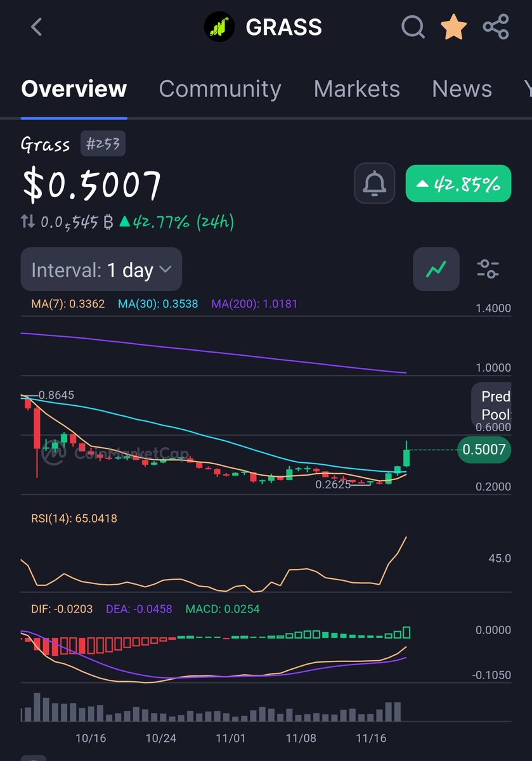Image resolution: width=532 pixels, height=761 pixels.
Task: Set a price alert with bell icon
Action: click(374, 184)
